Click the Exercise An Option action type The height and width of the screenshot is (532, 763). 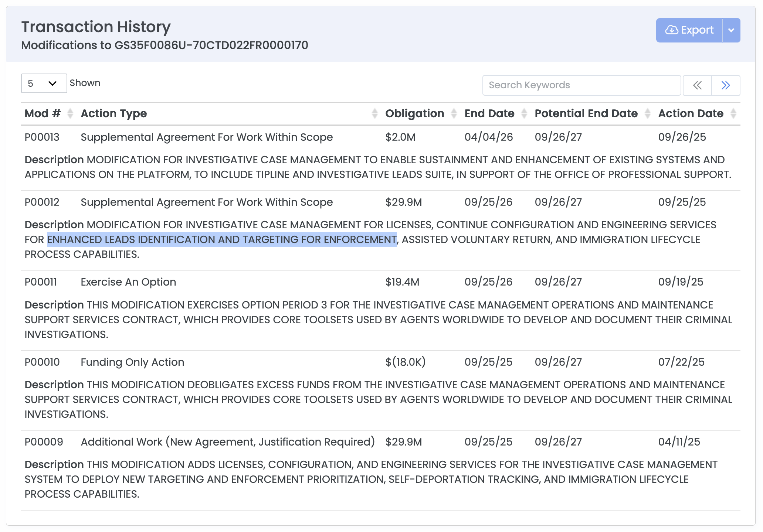coord(128,282)
